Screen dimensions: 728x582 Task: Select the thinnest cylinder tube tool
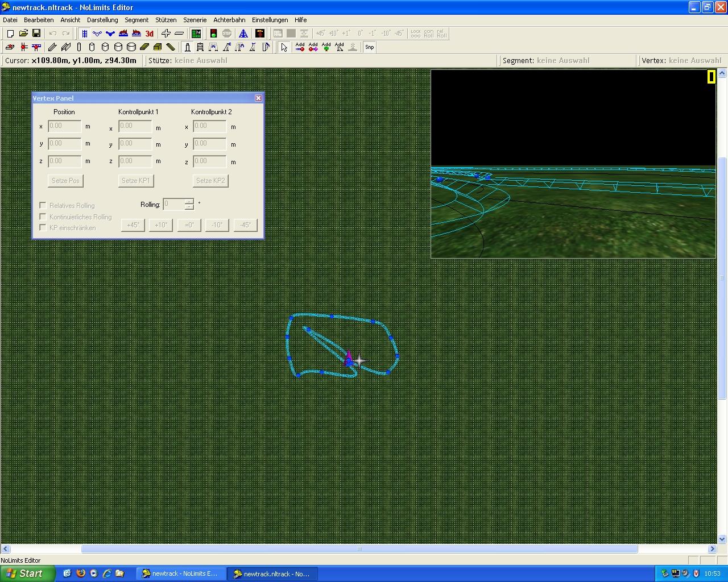[78, 47]
